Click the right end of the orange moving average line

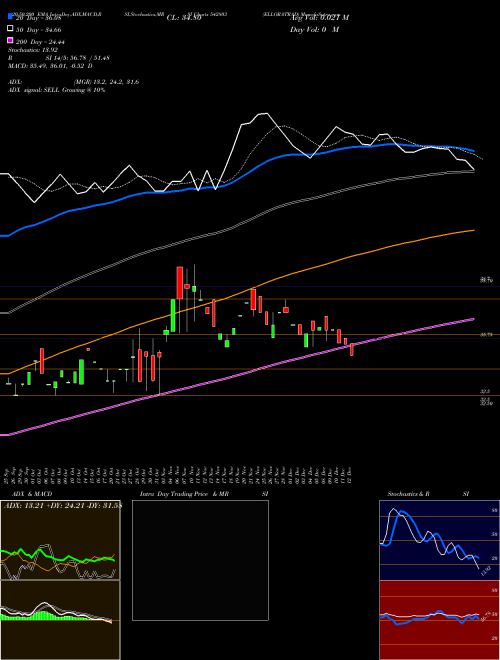tap(473, 230)
